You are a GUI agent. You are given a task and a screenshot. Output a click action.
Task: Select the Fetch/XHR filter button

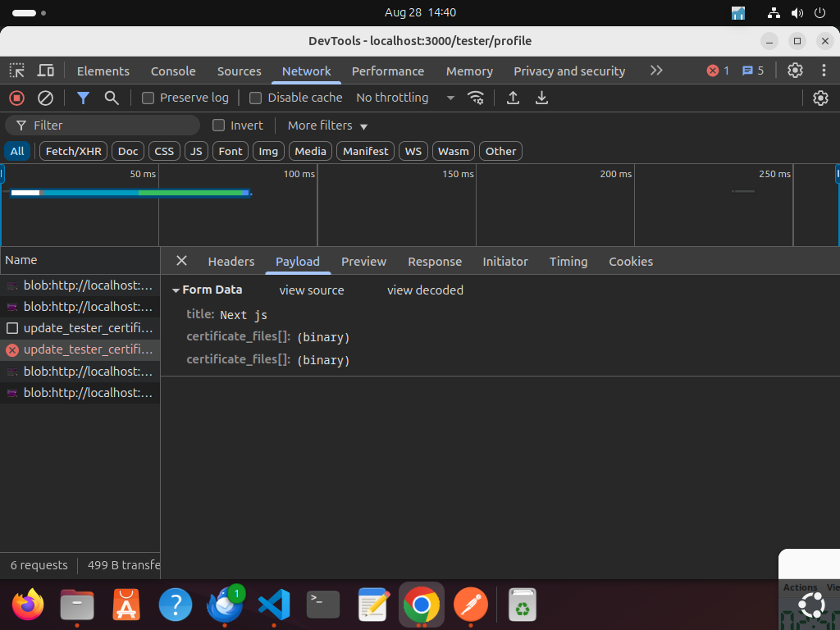point(73,151)
